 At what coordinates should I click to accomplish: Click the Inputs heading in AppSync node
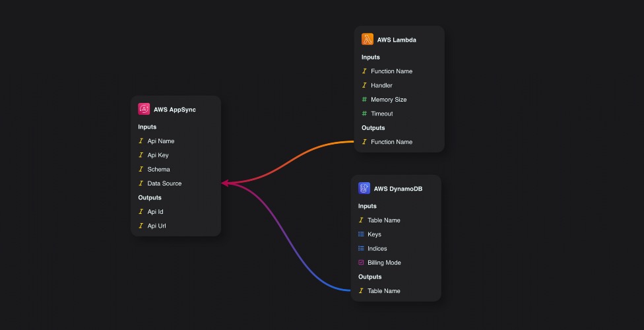(x=147, y=127)
